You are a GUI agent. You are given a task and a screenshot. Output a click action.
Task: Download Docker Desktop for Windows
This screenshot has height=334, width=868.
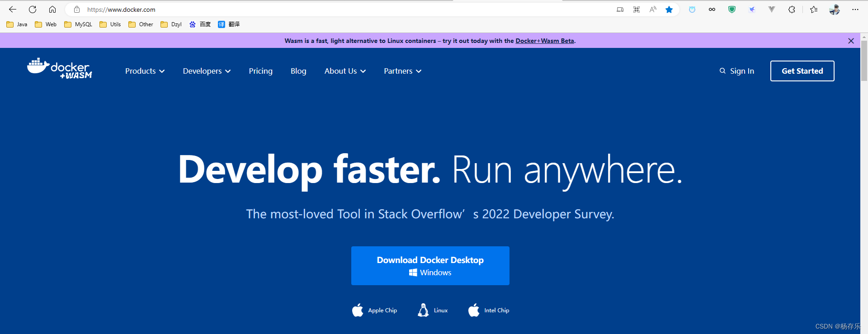click(430, 266)
